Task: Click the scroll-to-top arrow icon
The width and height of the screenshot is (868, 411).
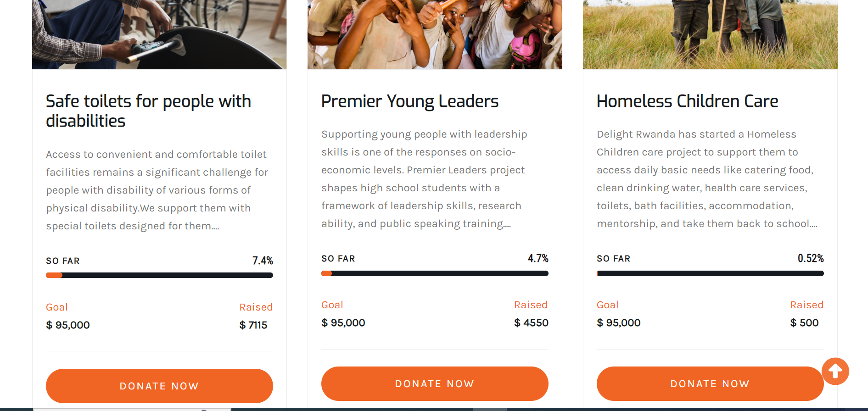Action: [x=835, y=371]
